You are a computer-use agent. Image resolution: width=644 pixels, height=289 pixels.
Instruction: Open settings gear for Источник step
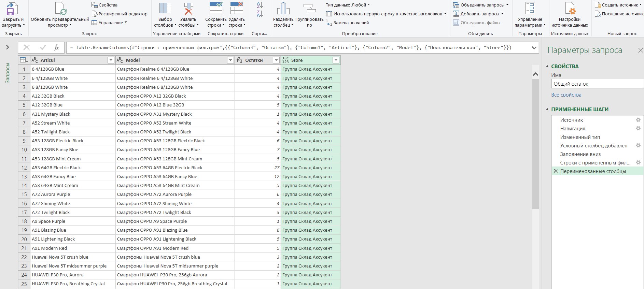coord(638,120)
